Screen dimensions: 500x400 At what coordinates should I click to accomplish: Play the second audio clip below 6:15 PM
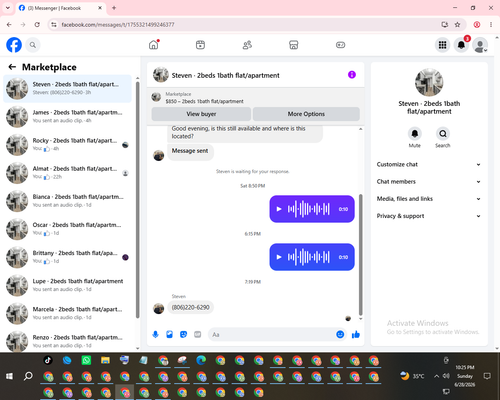279,257
